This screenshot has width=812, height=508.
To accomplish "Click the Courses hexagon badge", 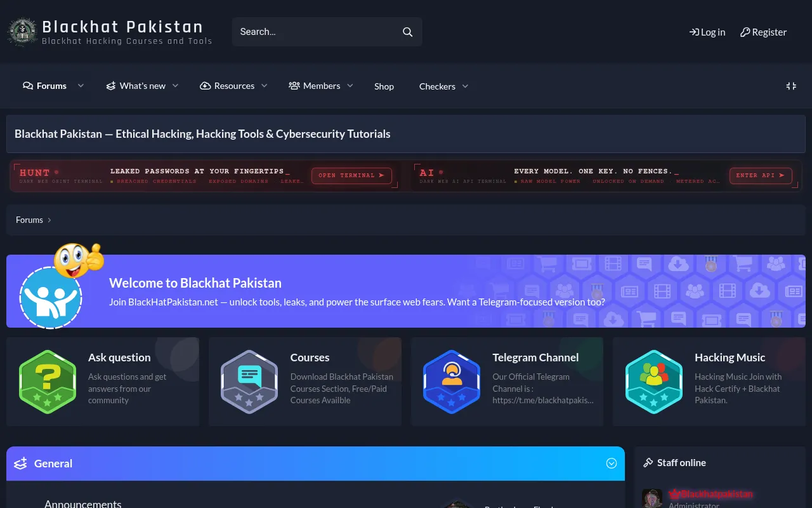I will [x=249, y=382].
